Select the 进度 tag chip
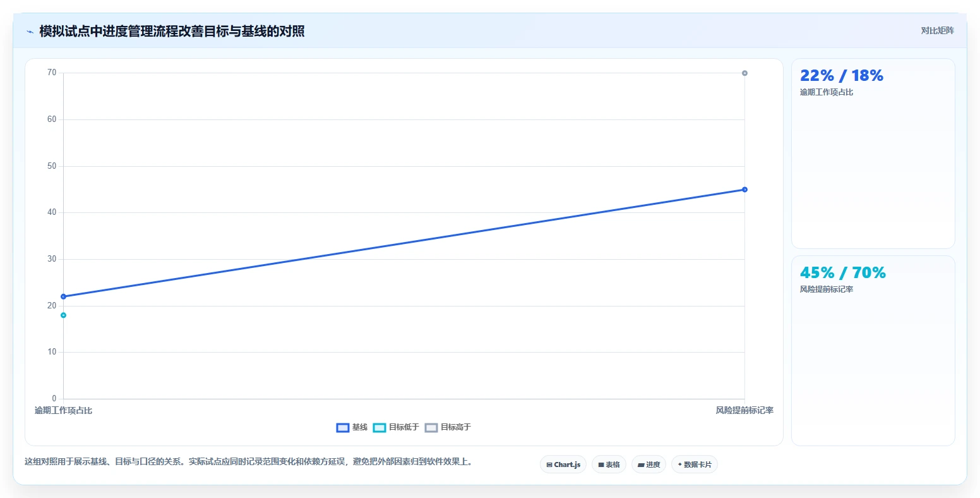Viewport: 980px width, 498px height. point(648,465)
